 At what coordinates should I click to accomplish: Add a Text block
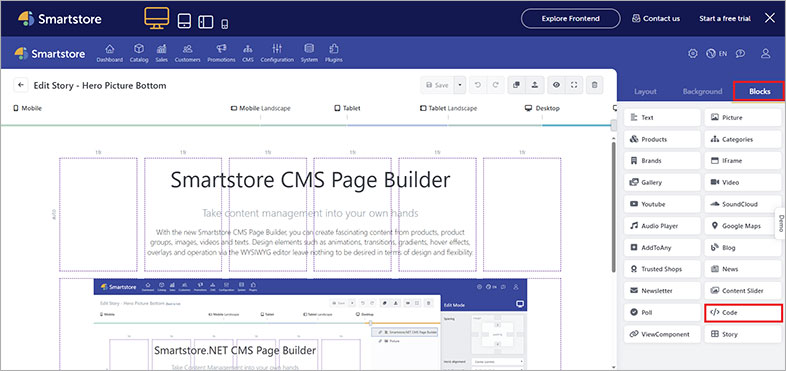click(662, 117)
